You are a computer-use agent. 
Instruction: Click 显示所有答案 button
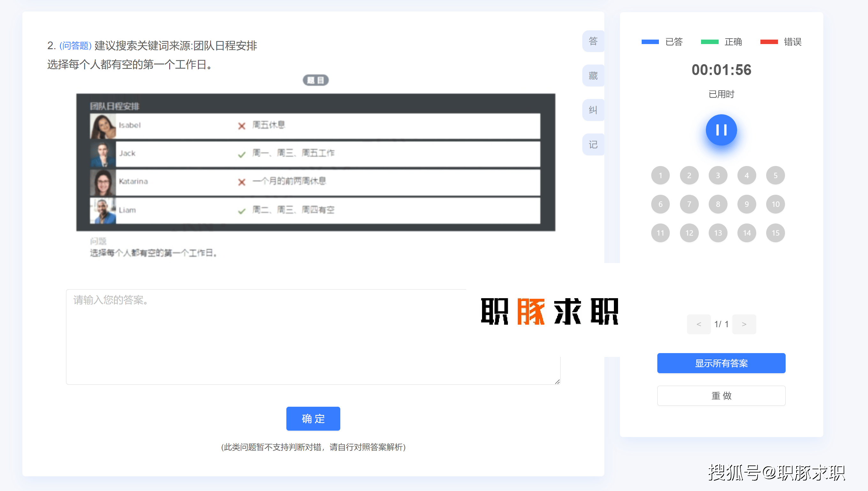tap(721, 363)
